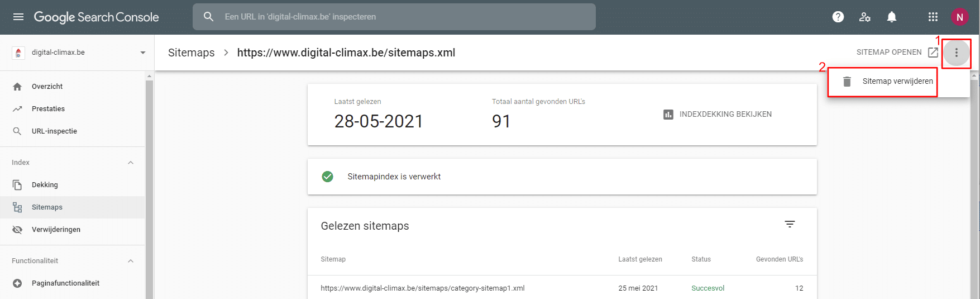Open the Help question mark icon

[x=838, y=17]
